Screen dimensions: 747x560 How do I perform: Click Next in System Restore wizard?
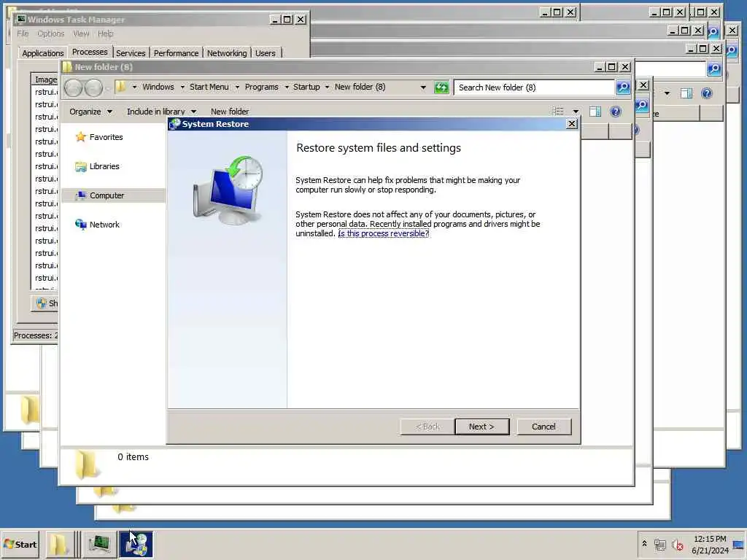(481, 427)
